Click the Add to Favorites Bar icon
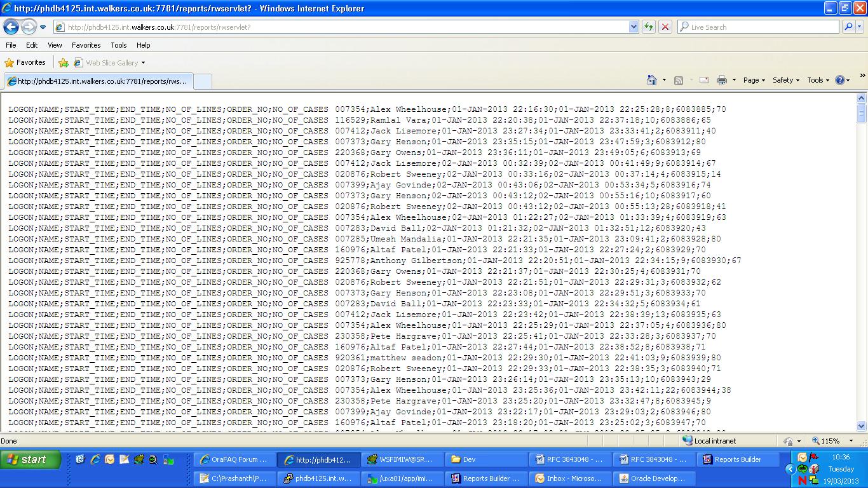 [x=64, y=63]
